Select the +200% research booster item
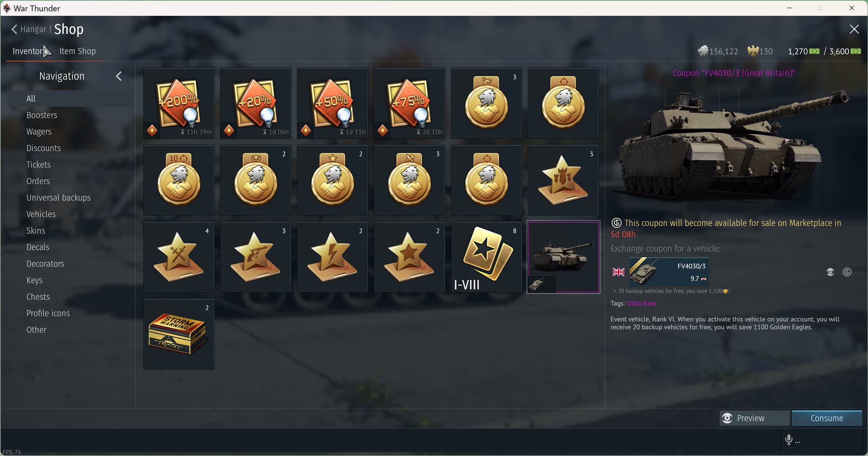This screenshot has width=868, height=456. [x=179, y=103]
